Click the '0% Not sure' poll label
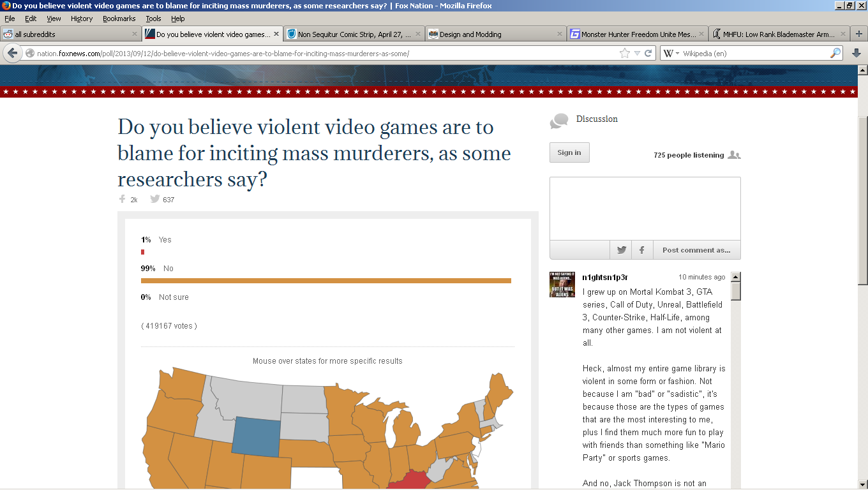The width and height of the screenshot is (868, 490). (x=165, y=297)
